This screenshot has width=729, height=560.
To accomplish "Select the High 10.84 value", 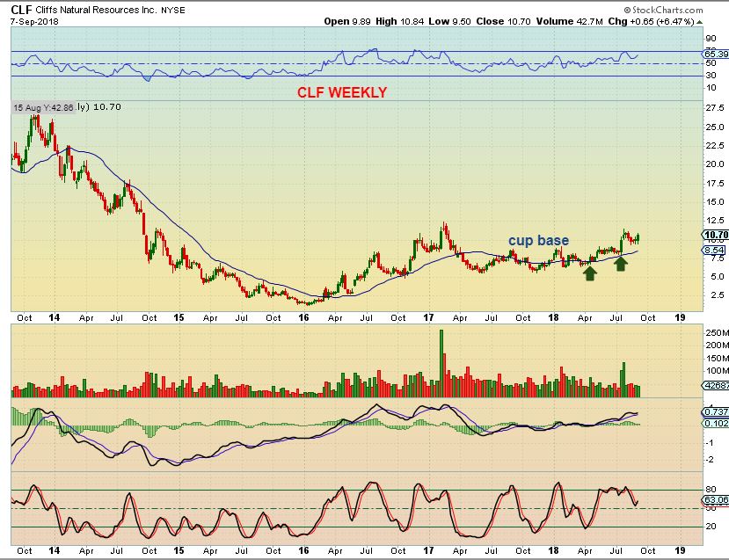I will [400, 21].
